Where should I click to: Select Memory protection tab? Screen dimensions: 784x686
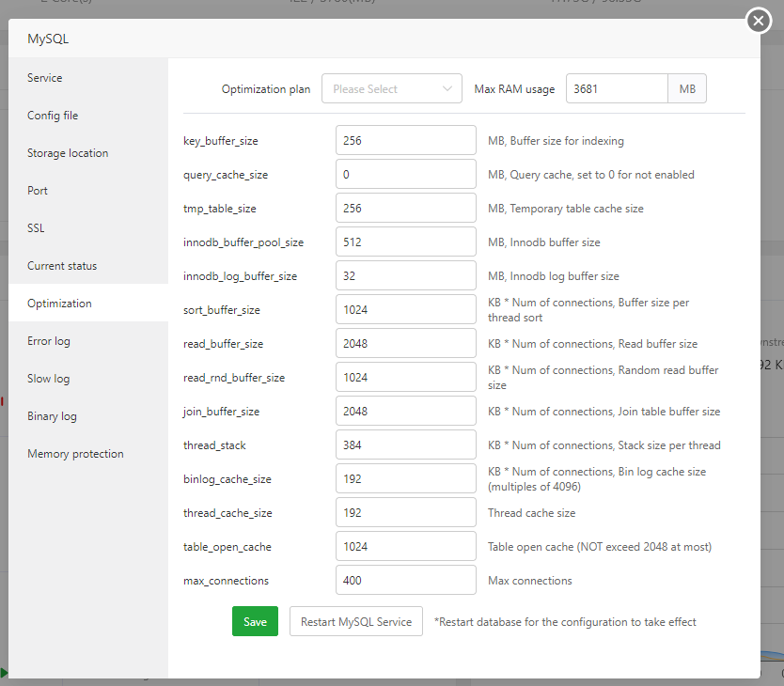pyautogui.click(x=75, y=454)
